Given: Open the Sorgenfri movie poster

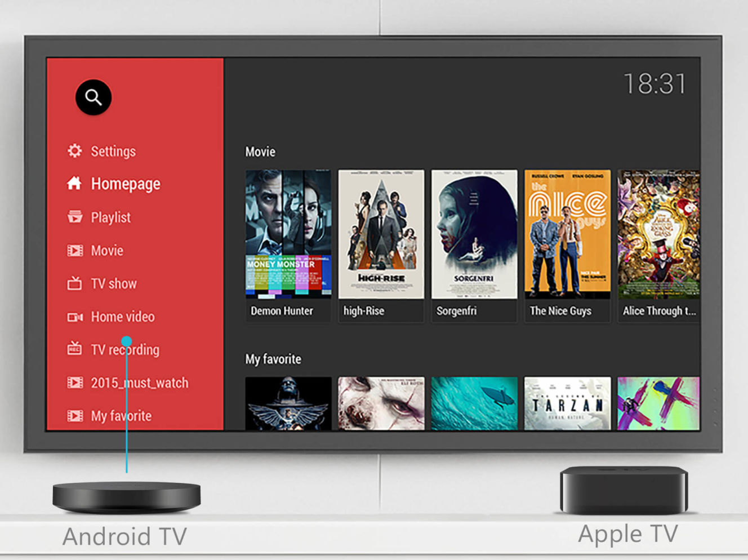Looking at the screenshot, I should click(x=474, y=234).
